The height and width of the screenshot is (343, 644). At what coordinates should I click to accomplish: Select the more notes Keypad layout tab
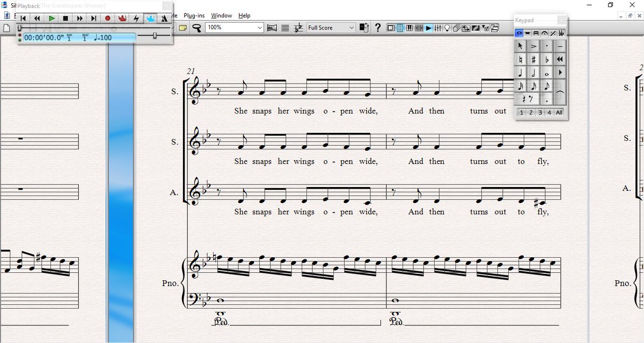tap(528, 33)
